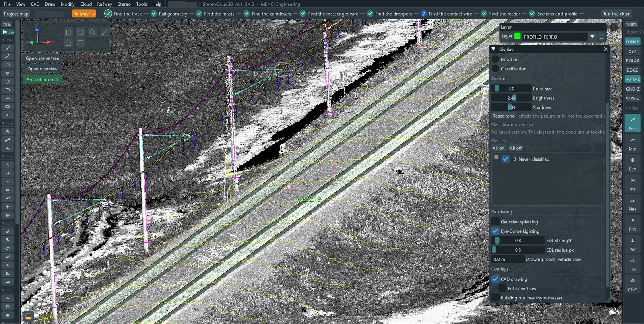Select the CldZ snap mode
644x324 pixels.
(632, 285)
